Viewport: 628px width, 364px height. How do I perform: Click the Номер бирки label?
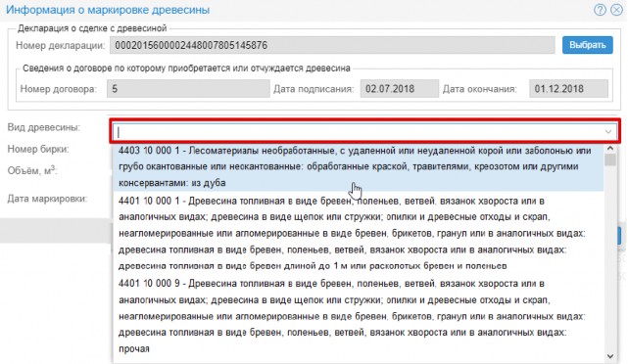pos(38,149)
